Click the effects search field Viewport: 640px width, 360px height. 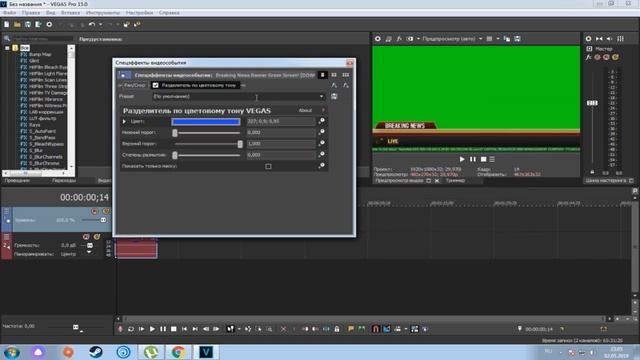click(x=42, y=39)
